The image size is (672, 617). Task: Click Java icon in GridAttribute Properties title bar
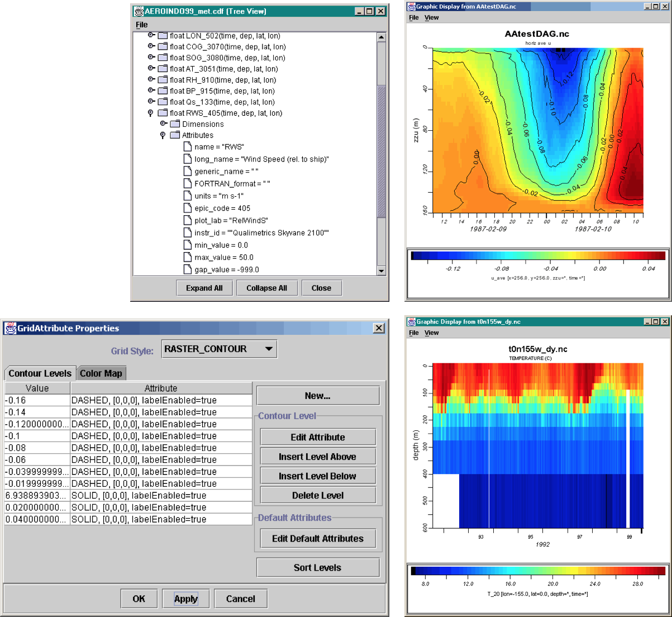10,328
